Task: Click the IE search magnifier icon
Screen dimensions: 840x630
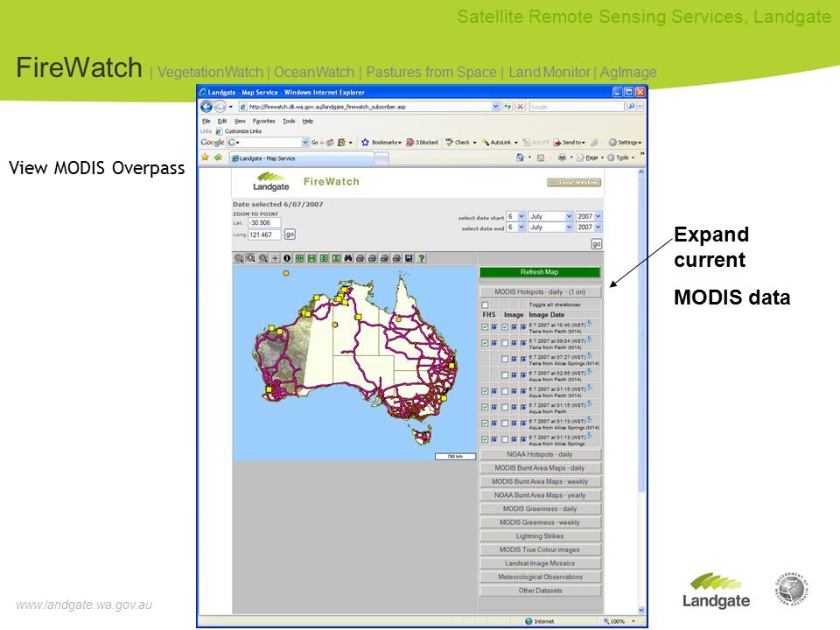Action: (x=632, y=107)
